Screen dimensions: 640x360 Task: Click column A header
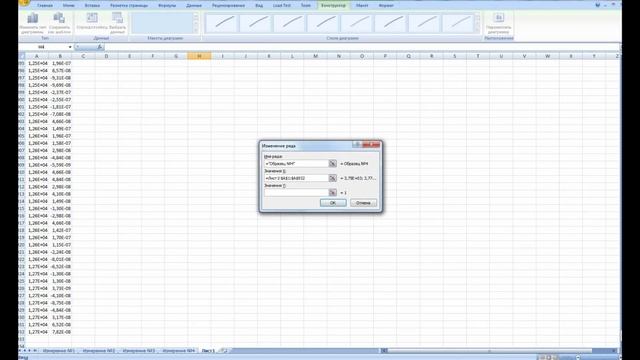pyautogui.click(x=37, y=56)
